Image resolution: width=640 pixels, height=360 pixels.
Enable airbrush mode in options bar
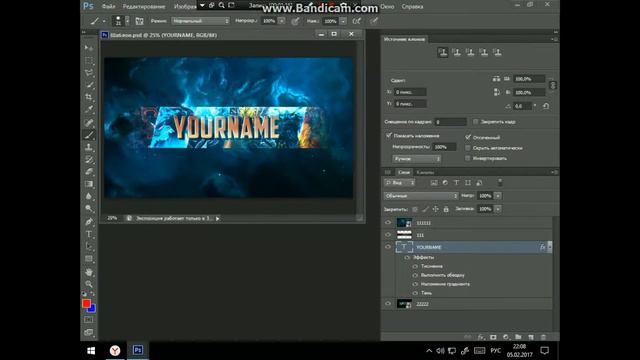pos(357,21)
